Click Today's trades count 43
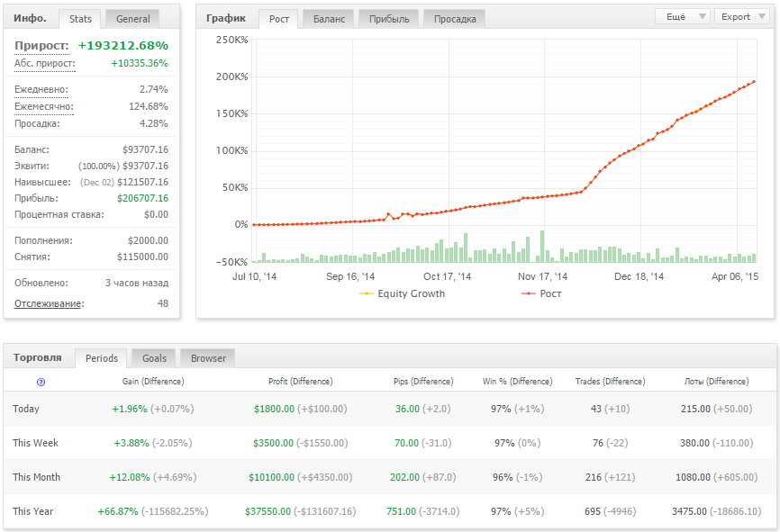 coord(596,410)
